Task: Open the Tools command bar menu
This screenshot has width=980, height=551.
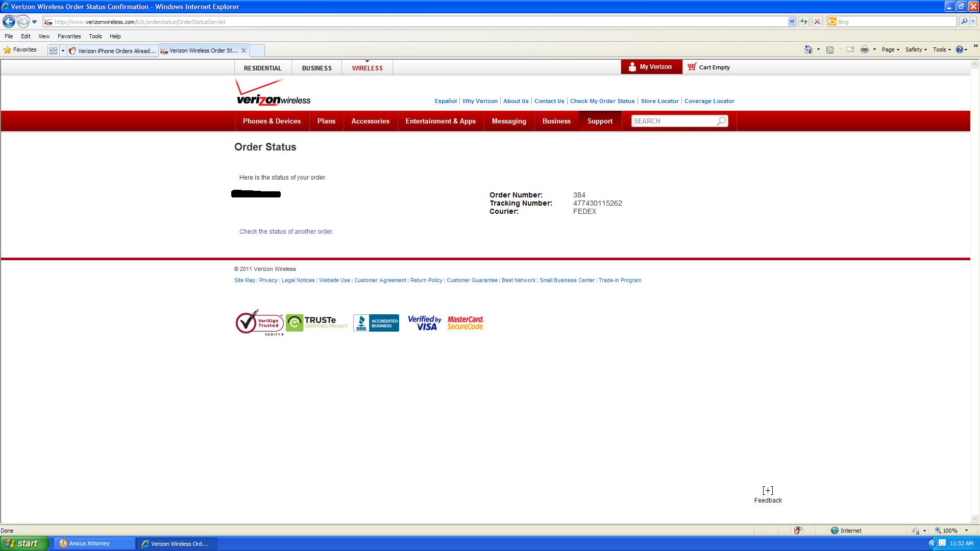Action: (x=942, y=49)
